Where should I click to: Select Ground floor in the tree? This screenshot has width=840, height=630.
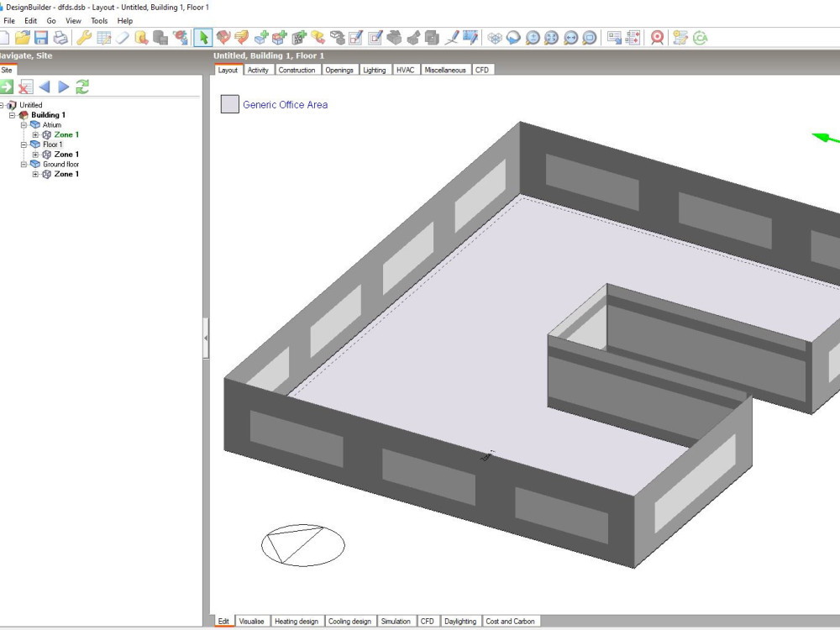click(60, 165)
